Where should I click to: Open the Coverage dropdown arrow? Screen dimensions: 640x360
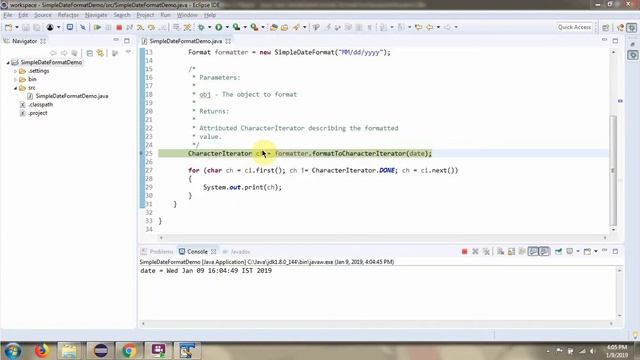click(x=245, y=27)
